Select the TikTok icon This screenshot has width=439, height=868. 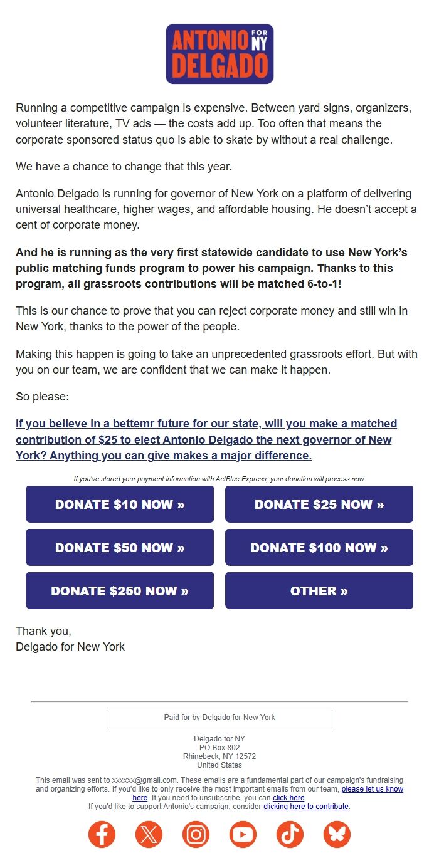coord(290,835)
